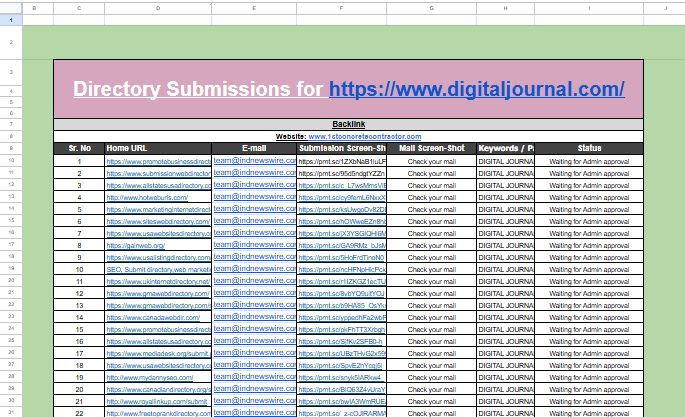Select column J by its header
Image resolution: width=685 pixels, height=417 pixels.
(x=664, y=8)
